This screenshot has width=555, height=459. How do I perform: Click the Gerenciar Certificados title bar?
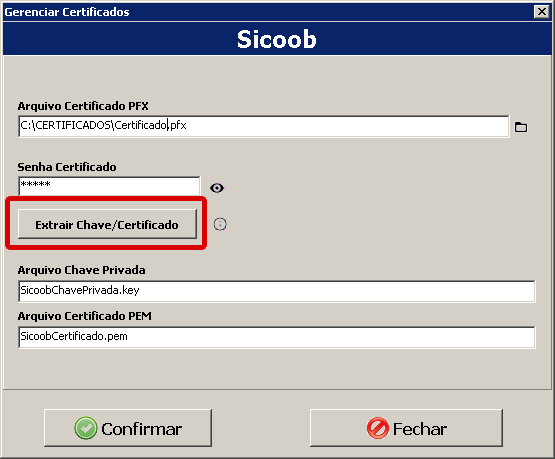tap(268, 12)
